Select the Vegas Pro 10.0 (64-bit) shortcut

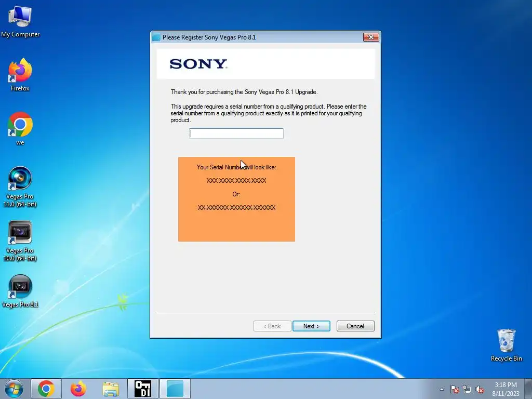coord(20,241)
